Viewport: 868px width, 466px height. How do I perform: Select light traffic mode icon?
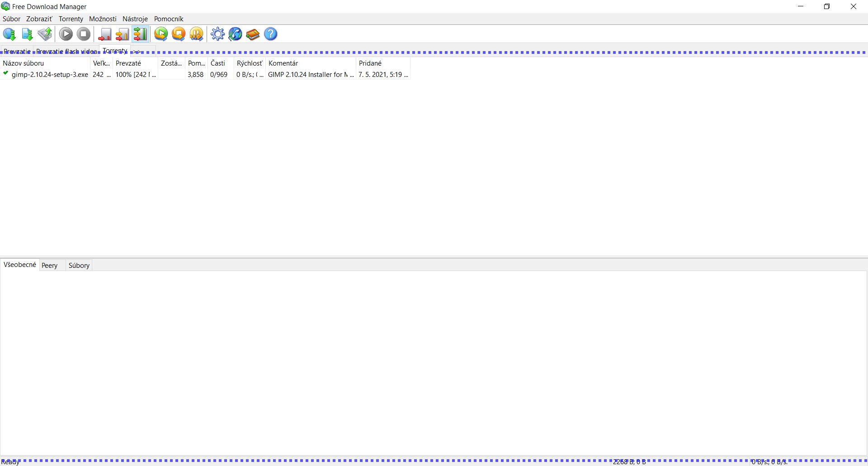click(105, 34)
